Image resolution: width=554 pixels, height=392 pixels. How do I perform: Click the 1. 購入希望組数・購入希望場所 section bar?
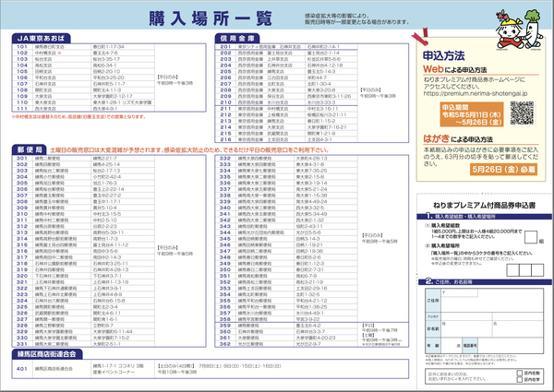(x=485, y=216)
